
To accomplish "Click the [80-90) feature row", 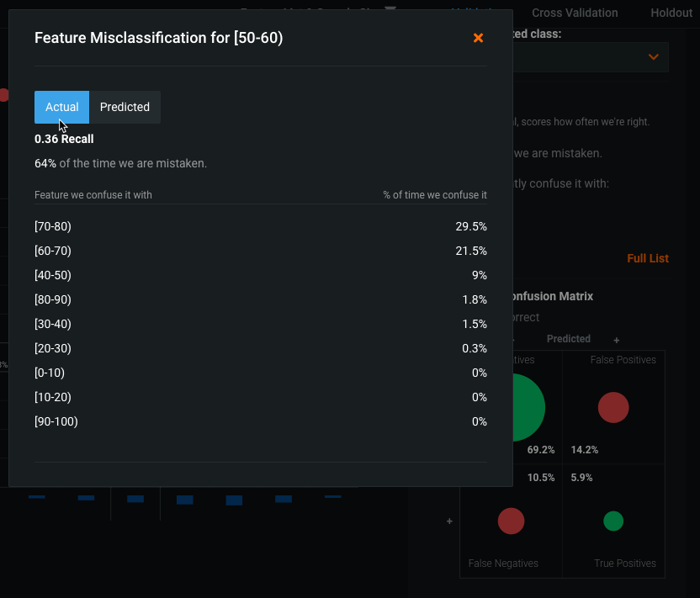I will pyautogui.click(x=261, y=299).
